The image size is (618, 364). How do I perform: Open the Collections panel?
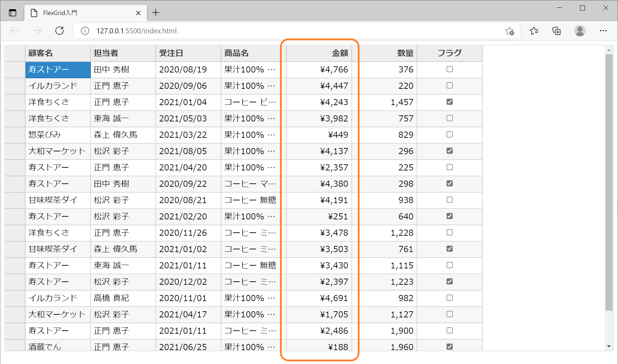(556, 31)
